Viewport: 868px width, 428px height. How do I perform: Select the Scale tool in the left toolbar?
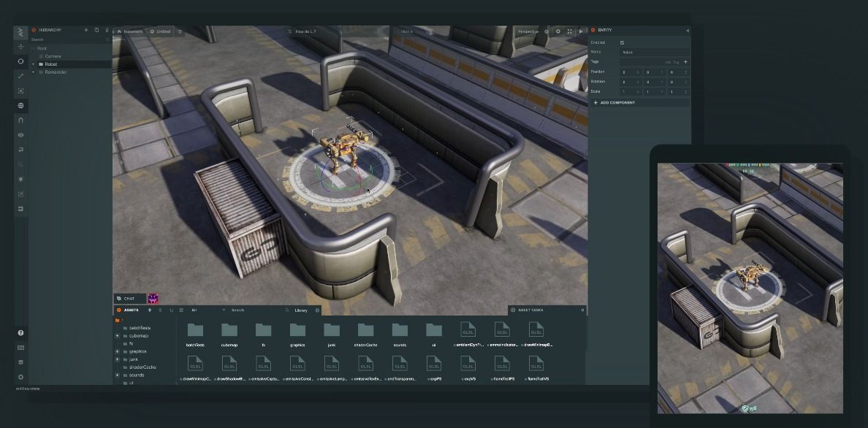pos(20,77)
